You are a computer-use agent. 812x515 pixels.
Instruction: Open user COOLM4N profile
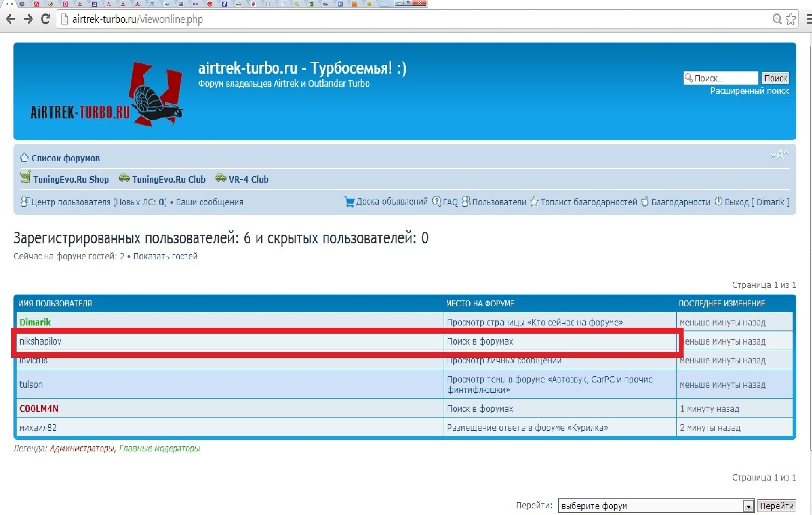click(x=39, y=409)
